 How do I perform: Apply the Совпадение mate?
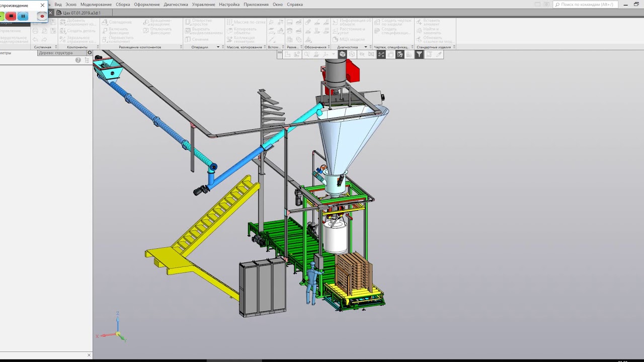point(117,22)
